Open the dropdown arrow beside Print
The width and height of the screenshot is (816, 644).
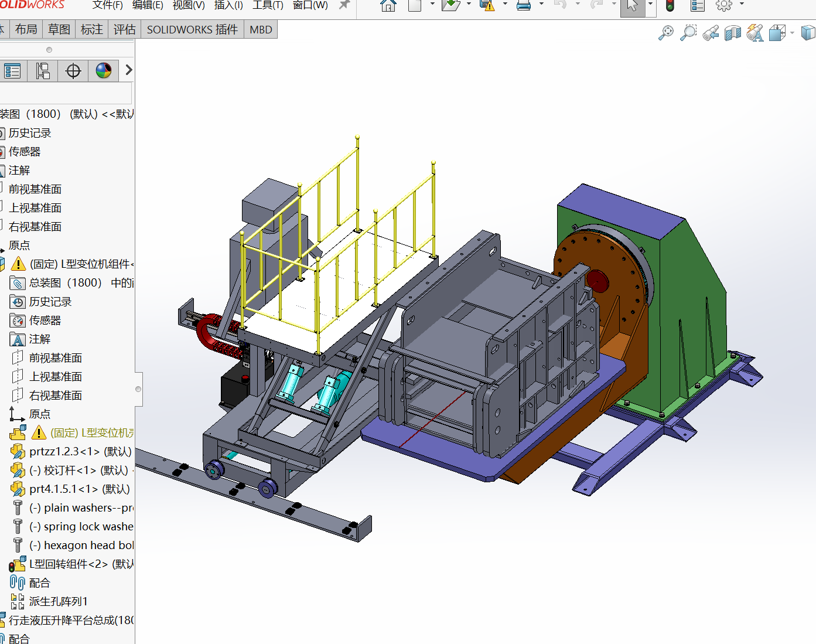point(541,5)
